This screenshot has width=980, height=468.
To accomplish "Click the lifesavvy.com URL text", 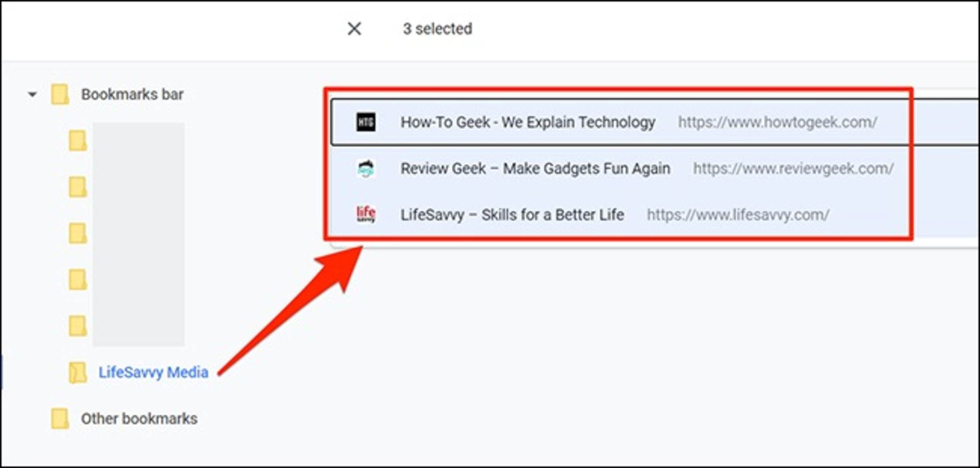I will [738, 215].
